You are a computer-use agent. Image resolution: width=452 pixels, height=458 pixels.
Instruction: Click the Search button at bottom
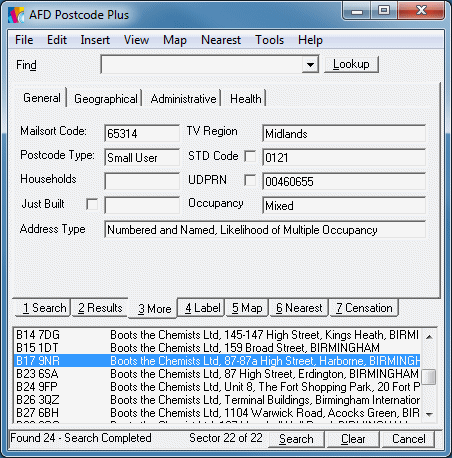(296, 439)
